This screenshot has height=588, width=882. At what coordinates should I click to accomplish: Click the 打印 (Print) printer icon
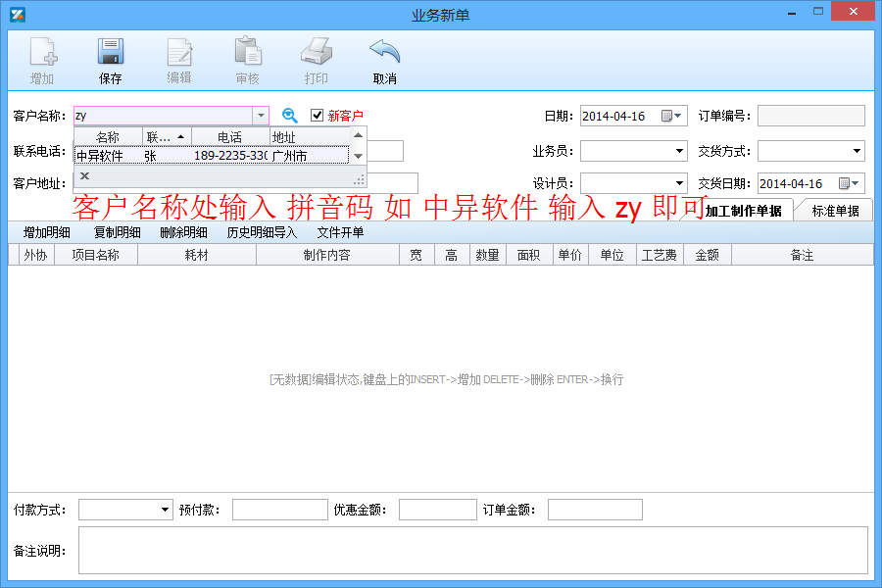click(317, 53)
